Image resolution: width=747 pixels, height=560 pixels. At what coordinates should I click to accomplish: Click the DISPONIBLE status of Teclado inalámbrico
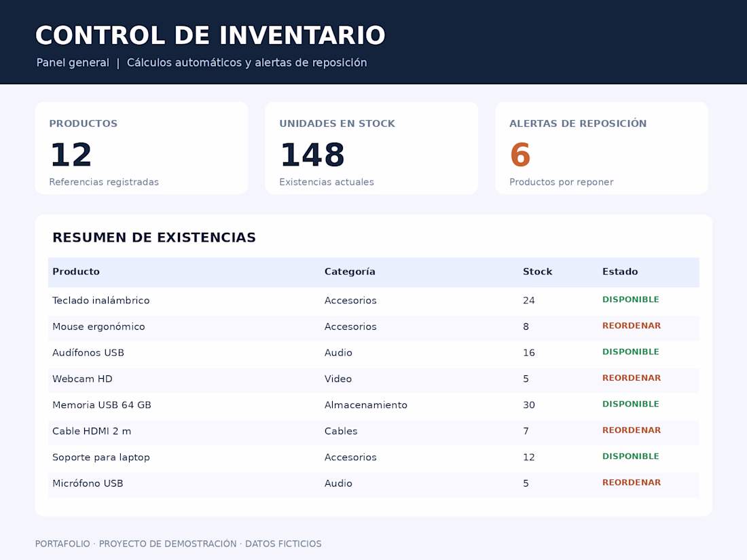(631, 299)
